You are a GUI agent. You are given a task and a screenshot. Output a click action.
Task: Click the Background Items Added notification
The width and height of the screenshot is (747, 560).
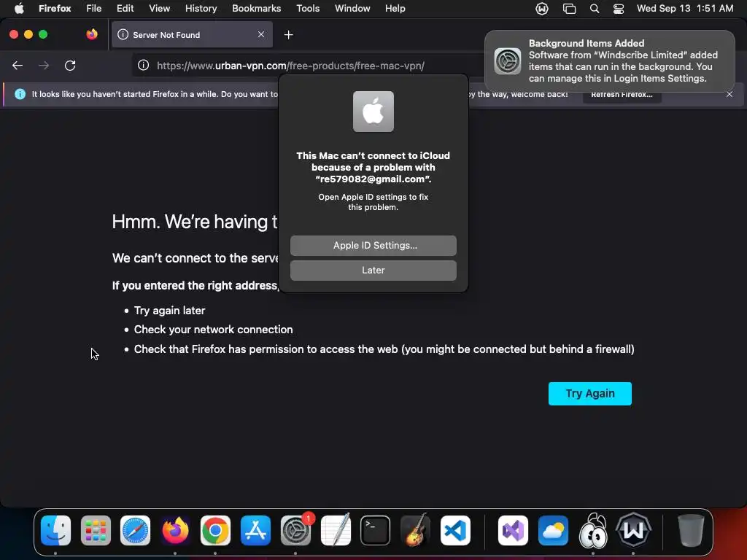[610, 61]
